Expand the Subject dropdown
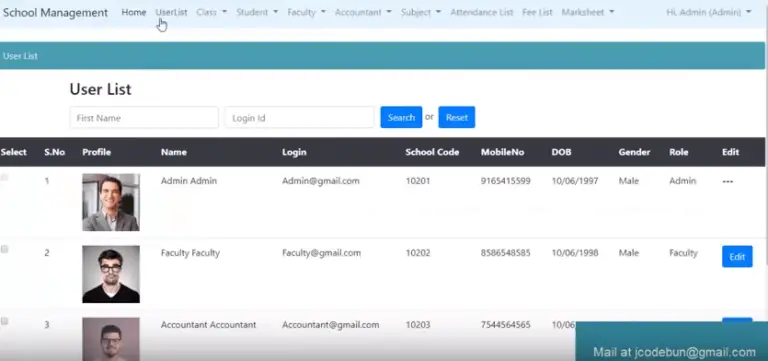Viewport: 768px width, 361px height. pos(420,12)
